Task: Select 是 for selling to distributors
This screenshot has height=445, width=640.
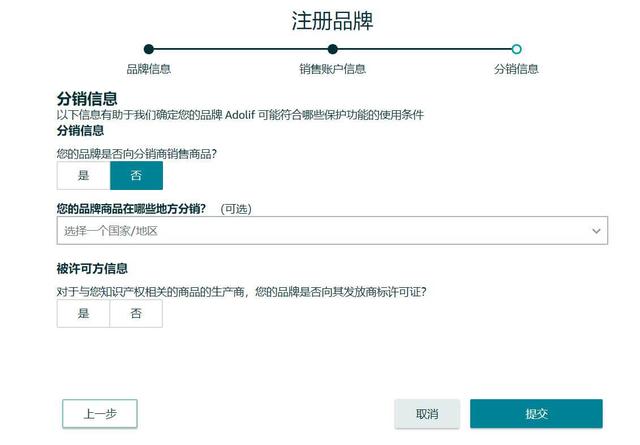Action: coord(84,176)
